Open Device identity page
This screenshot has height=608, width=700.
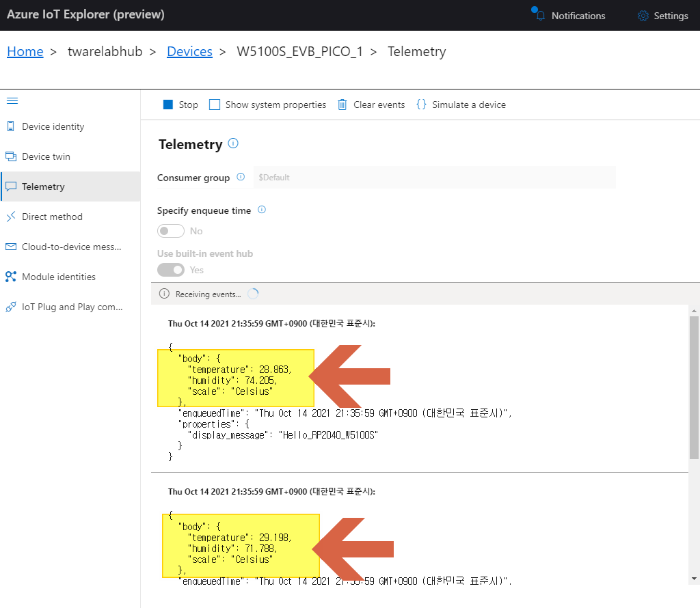[x=70, y=126]
